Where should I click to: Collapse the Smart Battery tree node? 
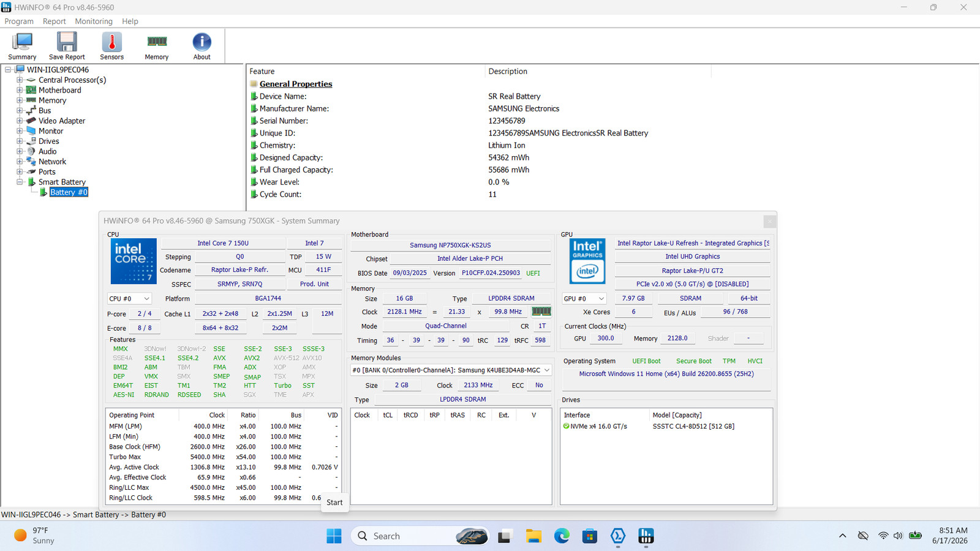(x=20, y=182)
